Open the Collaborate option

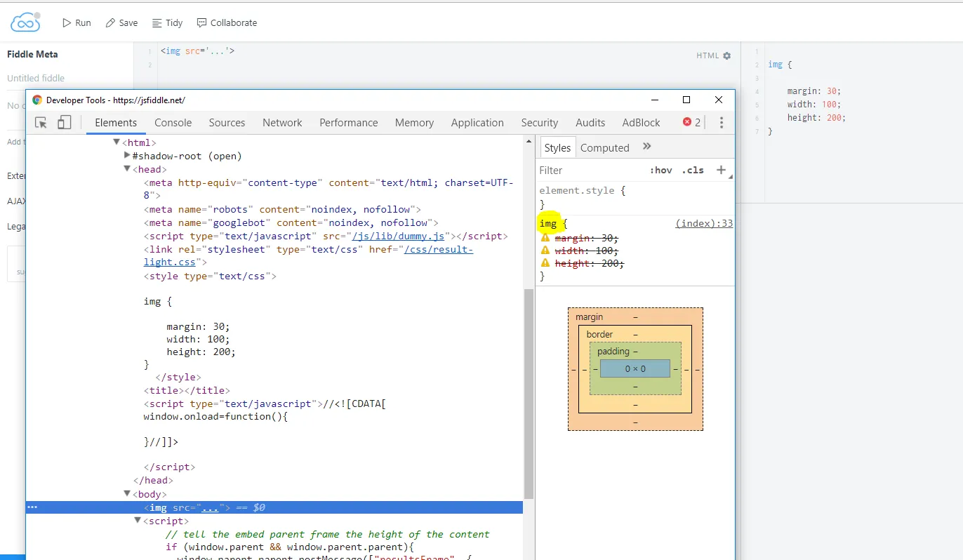pos(227,22)
